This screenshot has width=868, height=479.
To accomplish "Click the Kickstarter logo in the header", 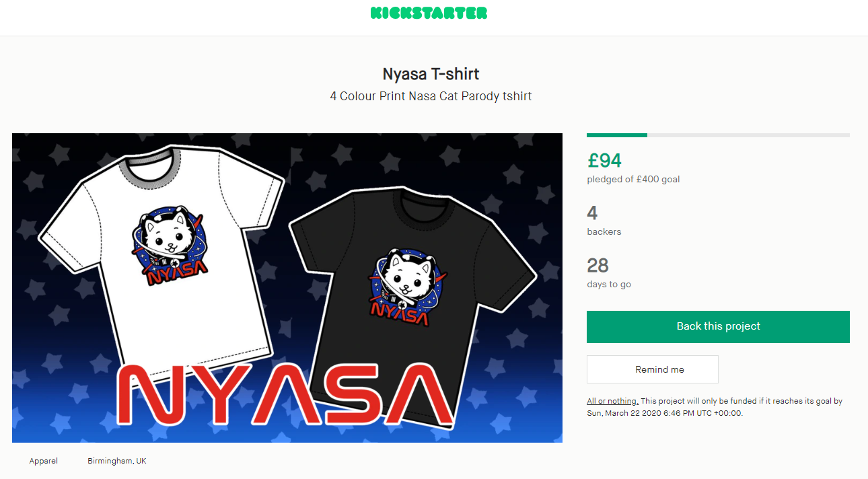I will (429, 13).
